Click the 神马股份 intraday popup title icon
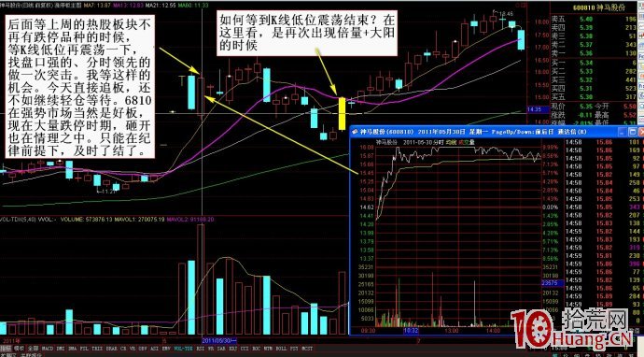The image size is (644, 357). point(355,132)
